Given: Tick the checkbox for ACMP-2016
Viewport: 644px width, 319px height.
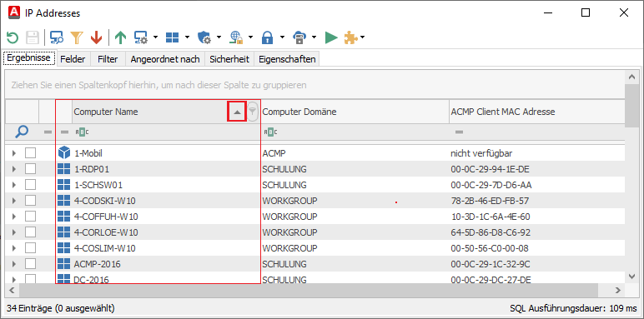Looking at the screenshot, I should [30, 264].
